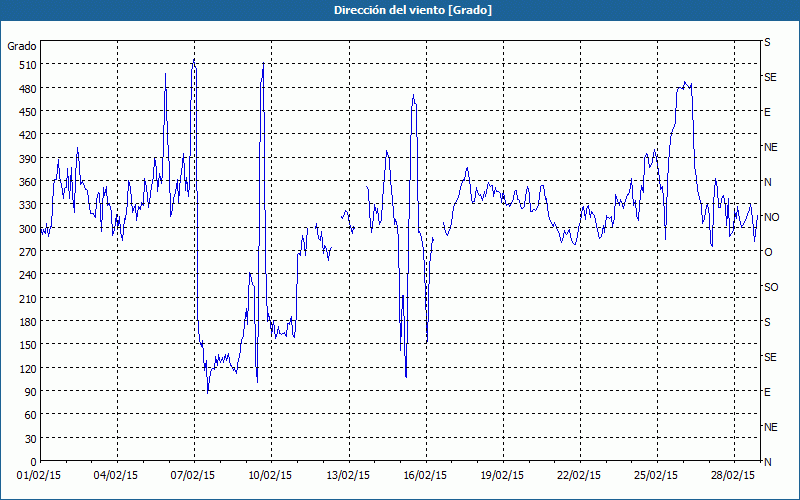Click the SO compass label on right axis
This screenshot has width=800, height=500.
pos(771,288)
